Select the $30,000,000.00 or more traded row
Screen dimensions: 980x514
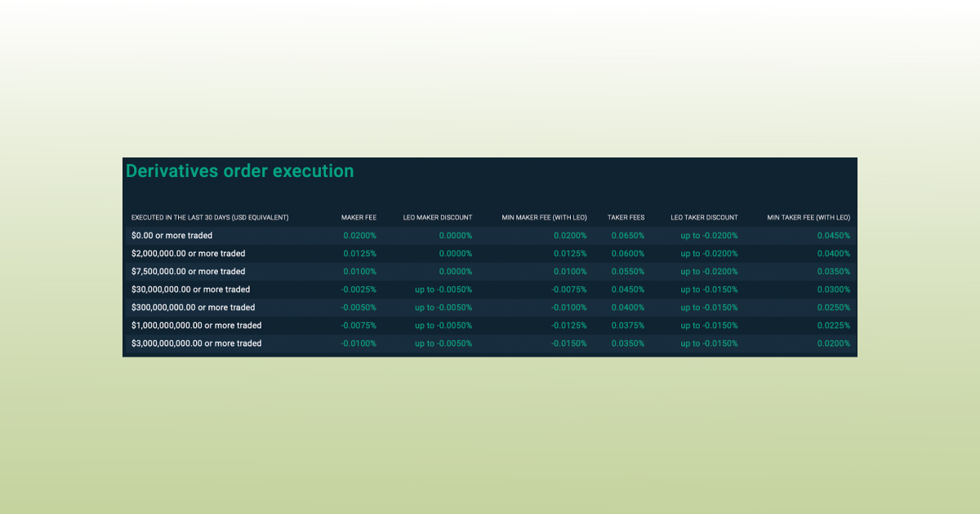(191, 289)
